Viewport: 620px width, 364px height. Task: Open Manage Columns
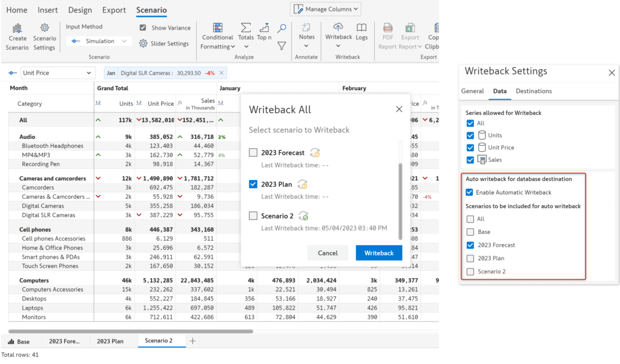pos(325,8)
